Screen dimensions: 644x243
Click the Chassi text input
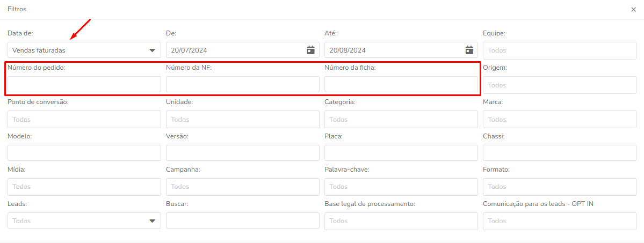tap(559, 153)
